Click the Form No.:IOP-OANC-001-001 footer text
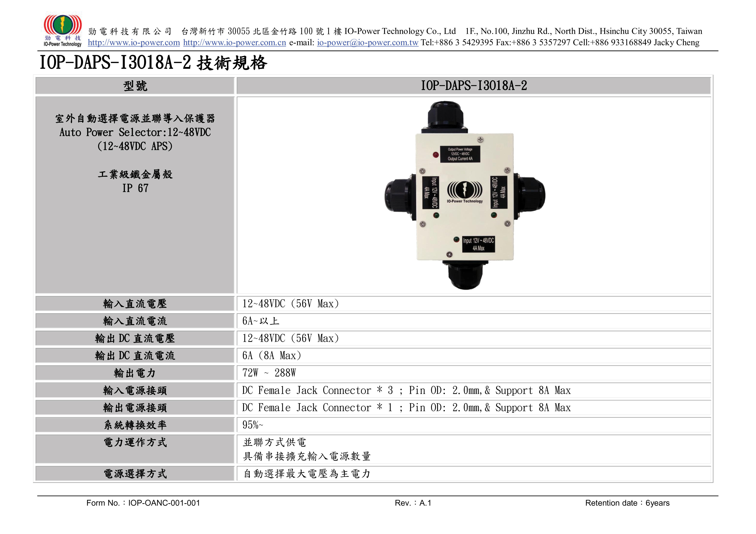 [143, 503]
